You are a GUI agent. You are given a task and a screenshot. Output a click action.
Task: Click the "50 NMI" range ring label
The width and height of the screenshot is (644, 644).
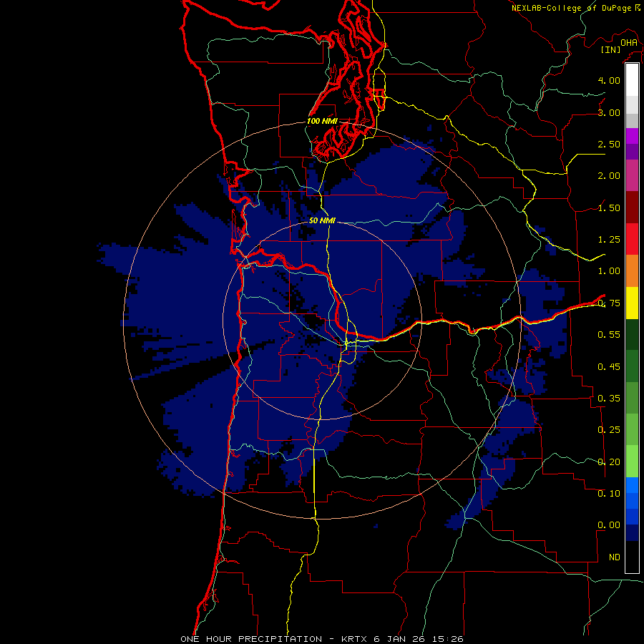tap(323, 220)
